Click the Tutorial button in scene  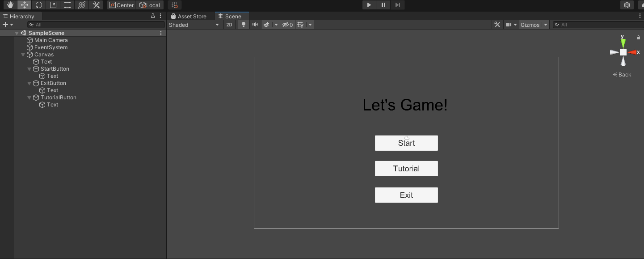(x=406, y=169)
